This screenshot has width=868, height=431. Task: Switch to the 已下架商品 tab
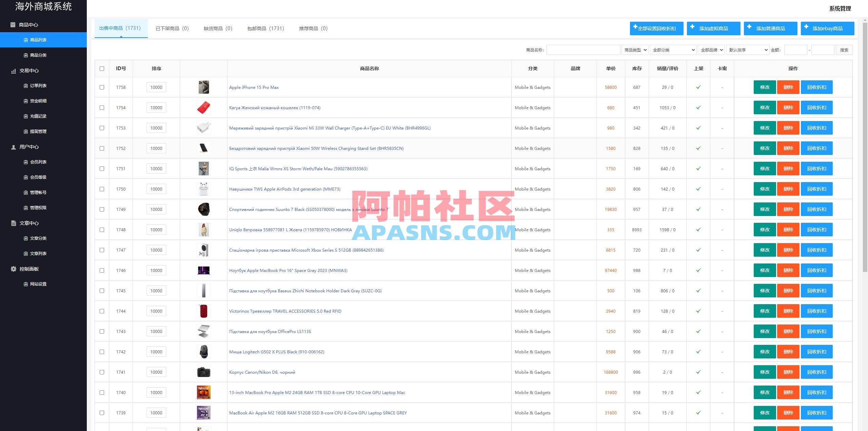point(172,28)
